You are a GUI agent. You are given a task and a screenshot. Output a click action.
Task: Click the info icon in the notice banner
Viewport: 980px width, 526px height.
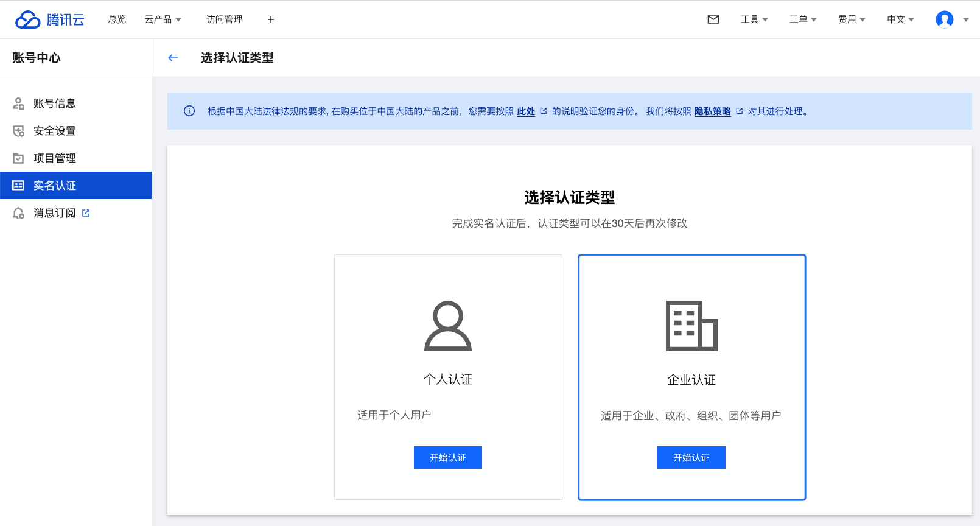pyautogui.click(x=189, y=111)
